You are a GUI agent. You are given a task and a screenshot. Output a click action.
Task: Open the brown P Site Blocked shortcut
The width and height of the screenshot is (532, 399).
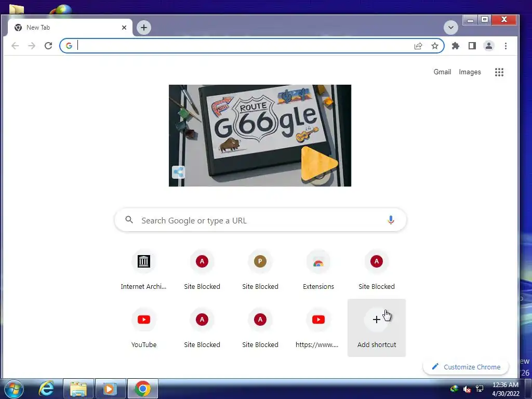[260, 270]
